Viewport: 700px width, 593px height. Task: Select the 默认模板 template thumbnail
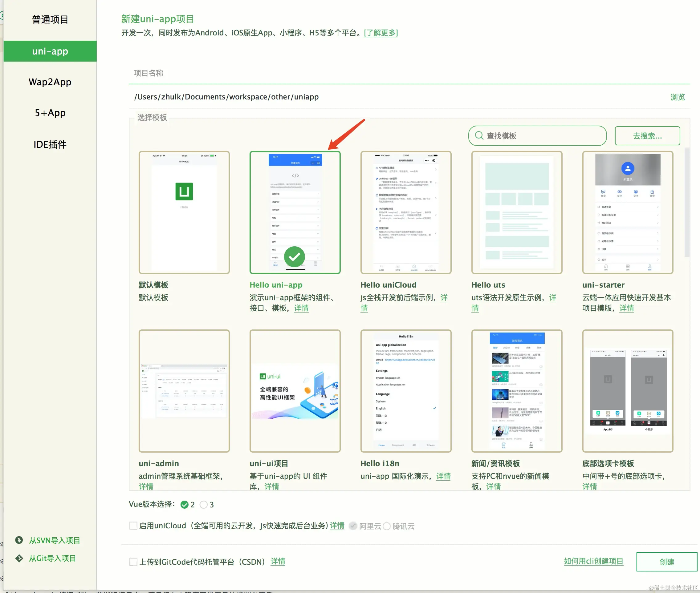(x=184, y=212)
